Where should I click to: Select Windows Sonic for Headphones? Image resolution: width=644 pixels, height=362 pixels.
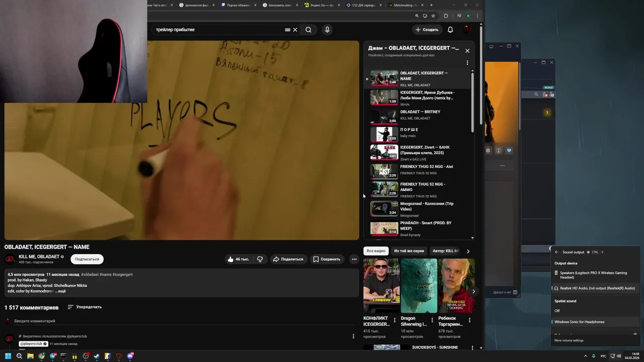596,322
